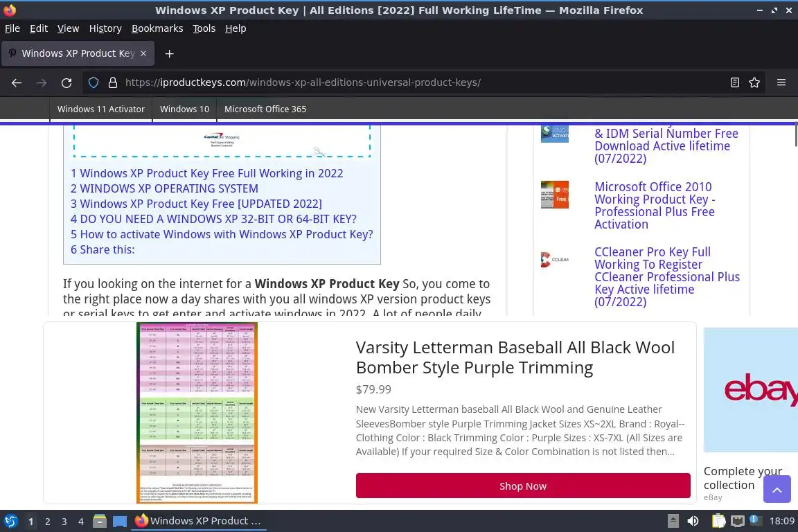The image size is (798, 532).
Task: Click 'Complete your collection' eBay ad text
Action: coord(743,478)
